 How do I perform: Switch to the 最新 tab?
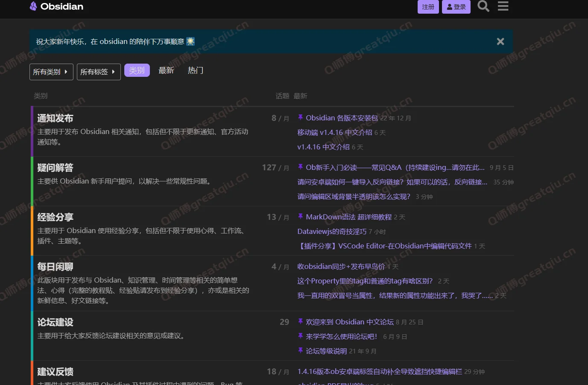166,70
